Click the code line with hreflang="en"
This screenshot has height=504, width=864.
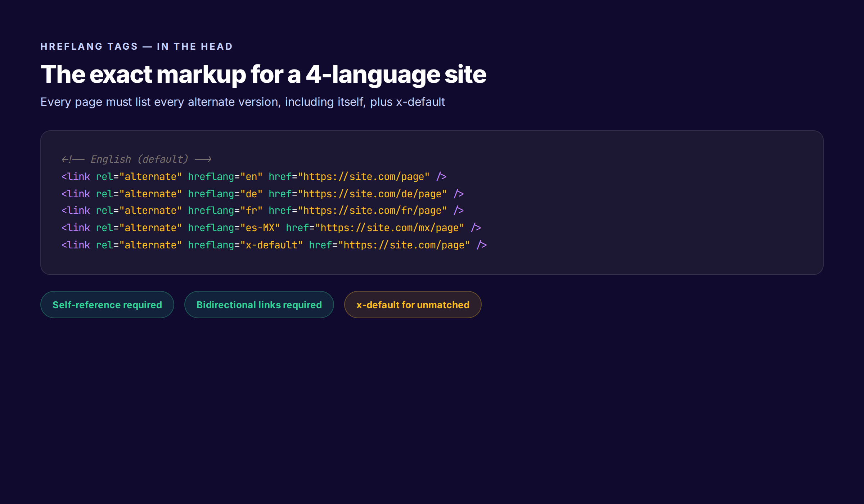pos(254,176)
